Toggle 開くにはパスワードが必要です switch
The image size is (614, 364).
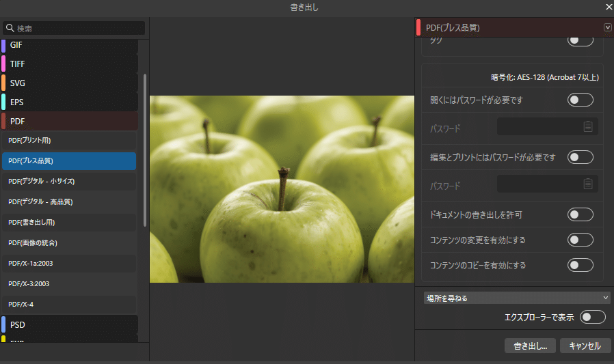tap(580, 100)
